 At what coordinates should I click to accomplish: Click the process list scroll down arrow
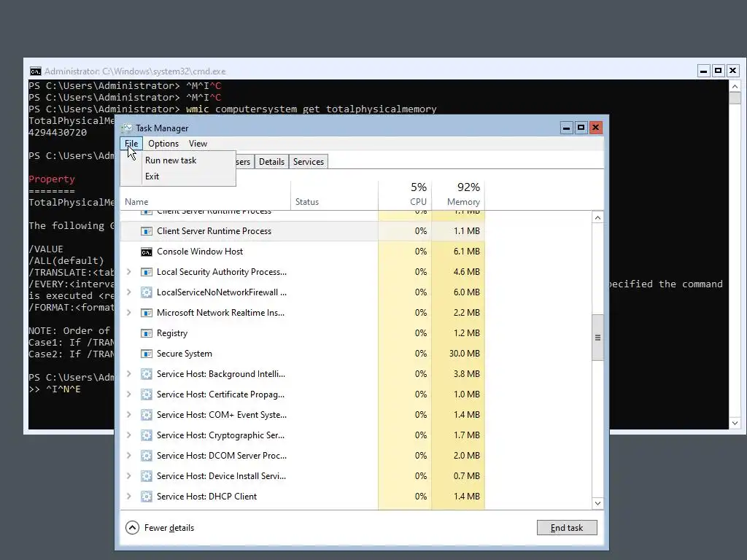point(597,503)
